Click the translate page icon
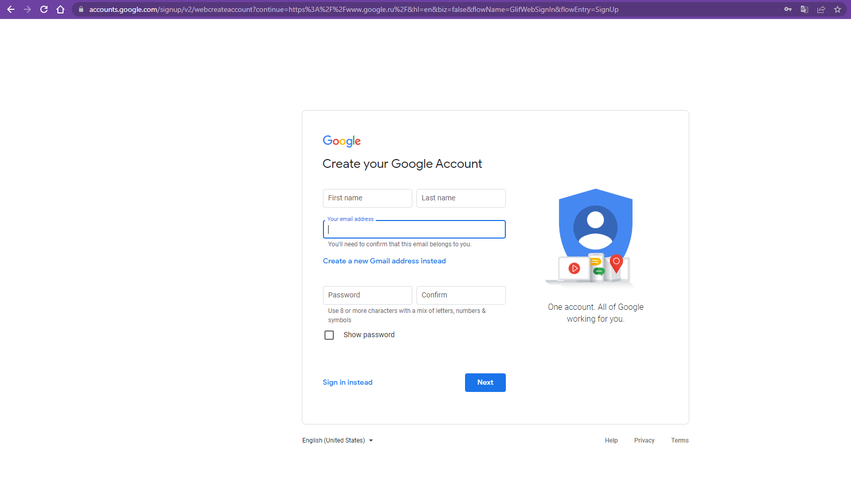The width and height of the screenshot is (851, 504). [804, 9]
